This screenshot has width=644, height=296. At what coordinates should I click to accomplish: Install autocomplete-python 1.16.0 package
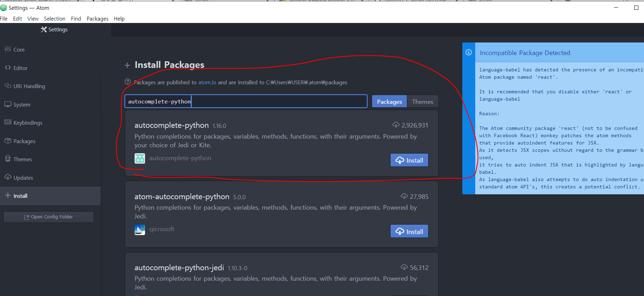click(x=409, y=160)
